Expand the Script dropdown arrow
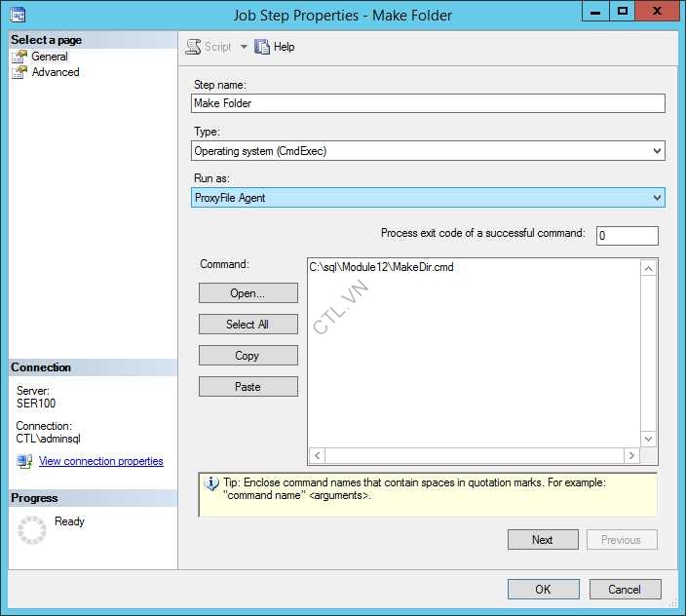This screenshot has height=616, width=686. click(x=244, y=47)
